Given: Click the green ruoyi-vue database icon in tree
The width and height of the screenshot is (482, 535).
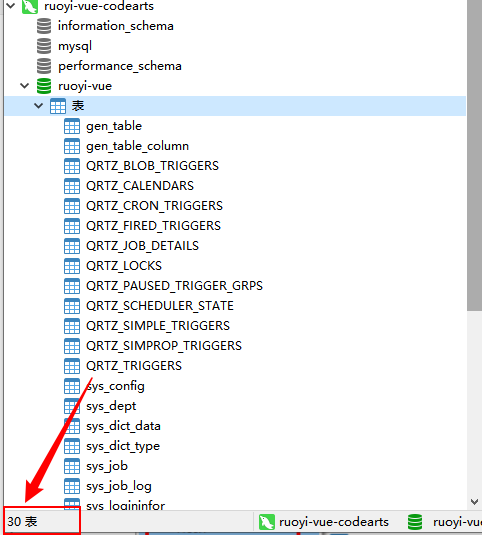Looking at the screenshot, I should click(44, 86).
